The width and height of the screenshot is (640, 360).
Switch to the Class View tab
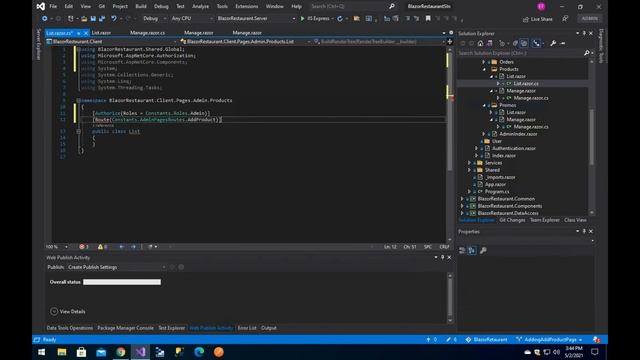click(x=575, y=220)
